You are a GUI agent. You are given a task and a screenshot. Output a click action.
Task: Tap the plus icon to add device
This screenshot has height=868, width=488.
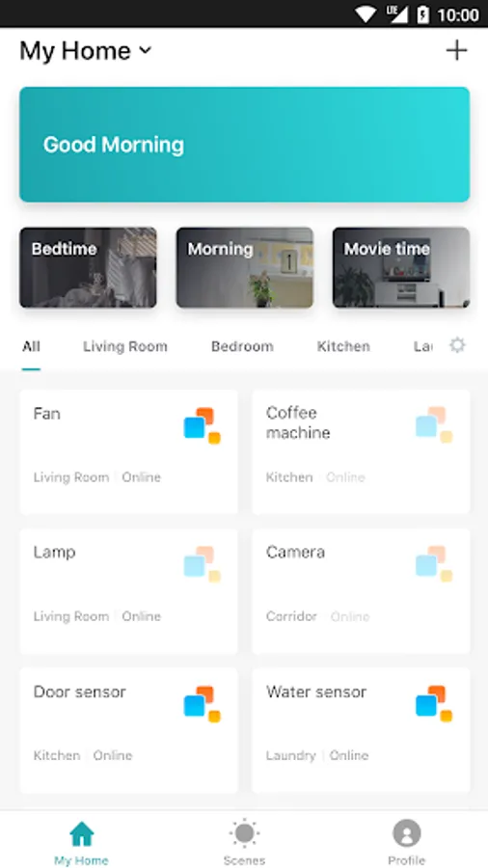pos(456,51)
